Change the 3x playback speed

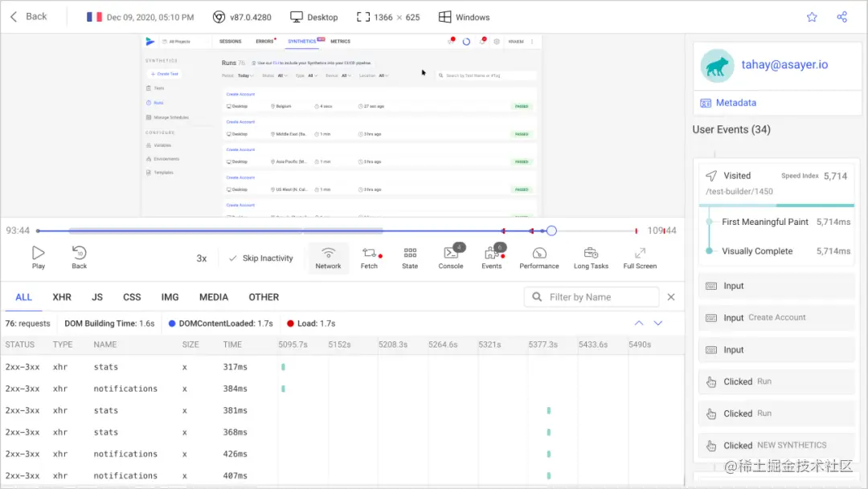[202, 259]
